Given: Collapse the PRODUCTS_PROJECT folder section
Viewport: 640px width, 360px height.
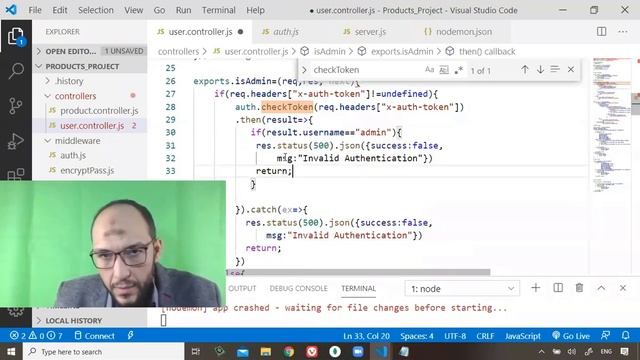Looking at the screenshot, I should pyautogui.click(x=90, y=66).
